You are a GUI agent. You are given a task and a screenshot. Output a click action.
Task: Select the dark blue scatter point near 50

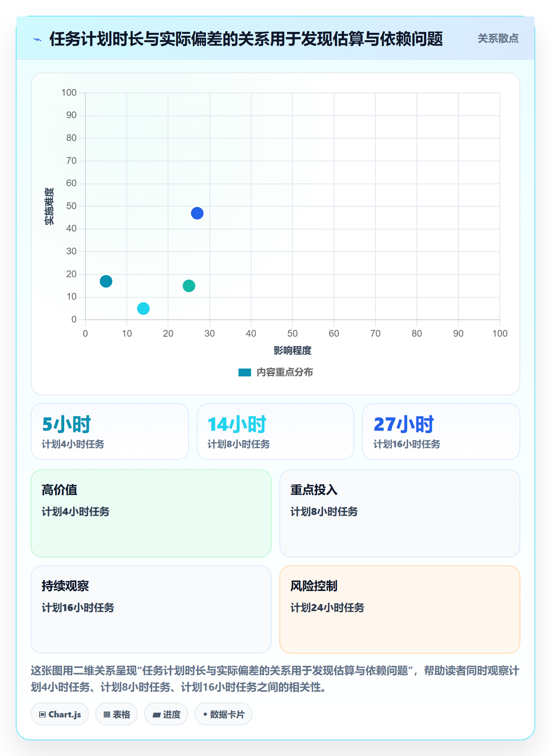(197, 213)
